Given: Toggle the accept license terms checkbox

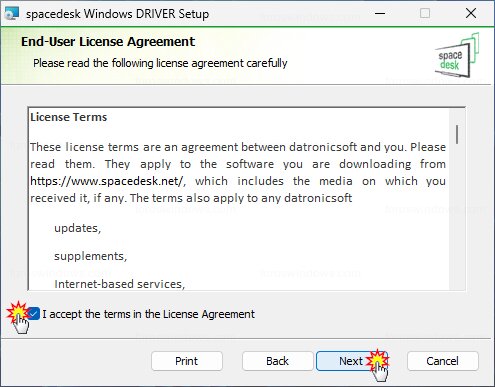Looking at the screenshot, I should (33, 314).
